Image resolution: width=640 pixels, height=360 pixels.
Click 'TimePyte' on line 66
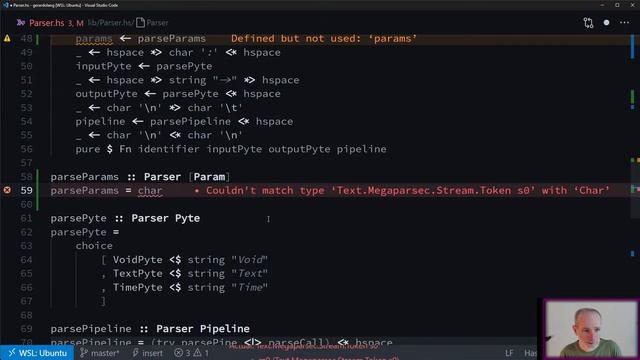tap(138, 287)
